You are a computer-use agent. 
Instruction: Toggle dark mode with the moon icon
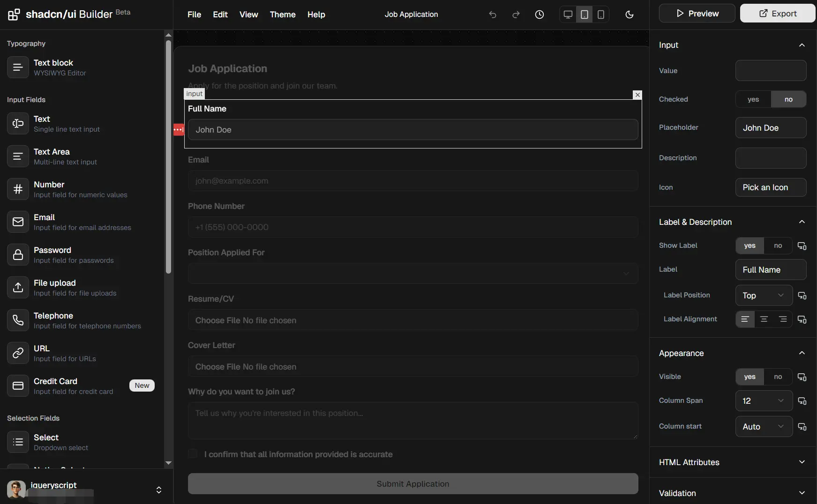coord(629,15)
